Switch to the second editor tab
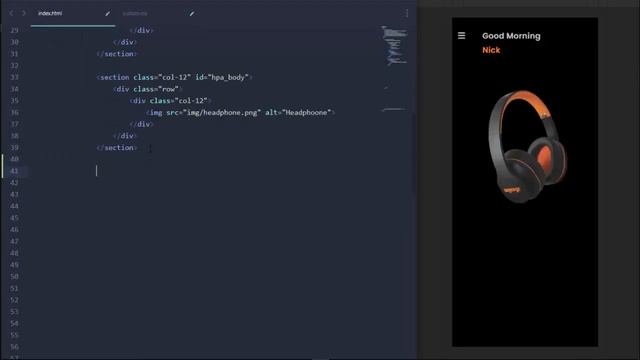The width and height of the screenshot is (640, 360). pyautogui.click(x=135, y=13)
